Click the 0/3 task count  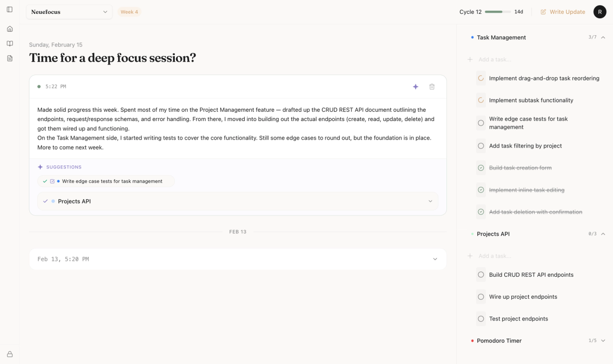point(593,234)
